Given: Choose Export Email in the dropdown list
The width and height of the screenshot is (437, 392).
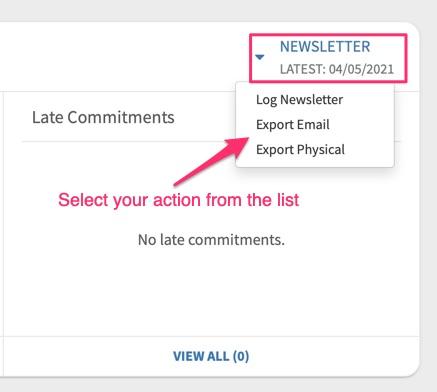Looking at the screenshot, I should pos(293,125).
